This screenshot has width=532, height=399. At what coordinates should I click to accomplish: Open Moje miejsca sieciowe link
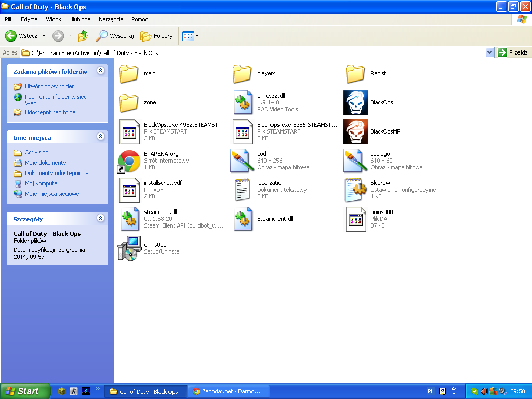click(x=52, y=194)
